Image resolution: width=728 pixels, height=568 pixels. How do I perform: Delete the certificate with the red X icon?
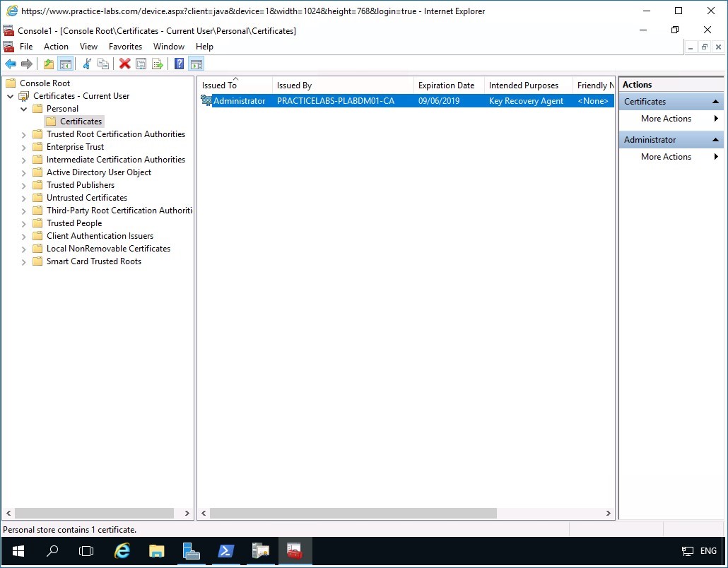tap(124, 64)
